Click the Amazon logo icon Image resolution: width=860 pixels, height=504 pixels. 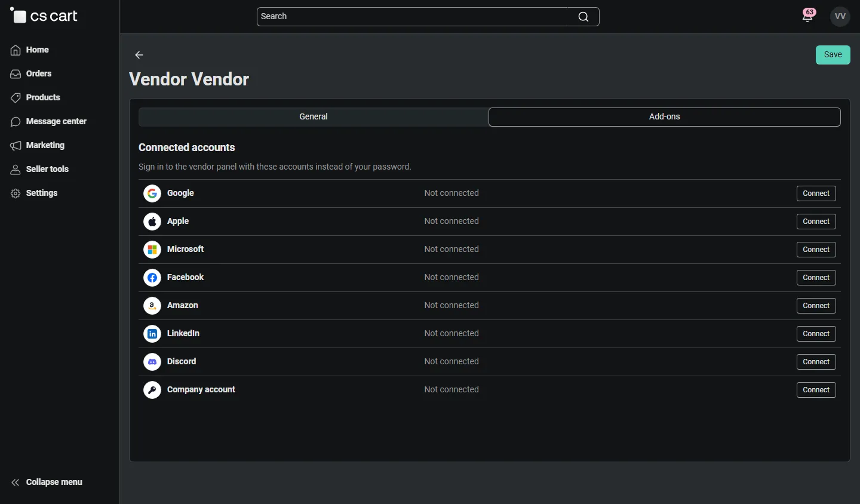152,306
